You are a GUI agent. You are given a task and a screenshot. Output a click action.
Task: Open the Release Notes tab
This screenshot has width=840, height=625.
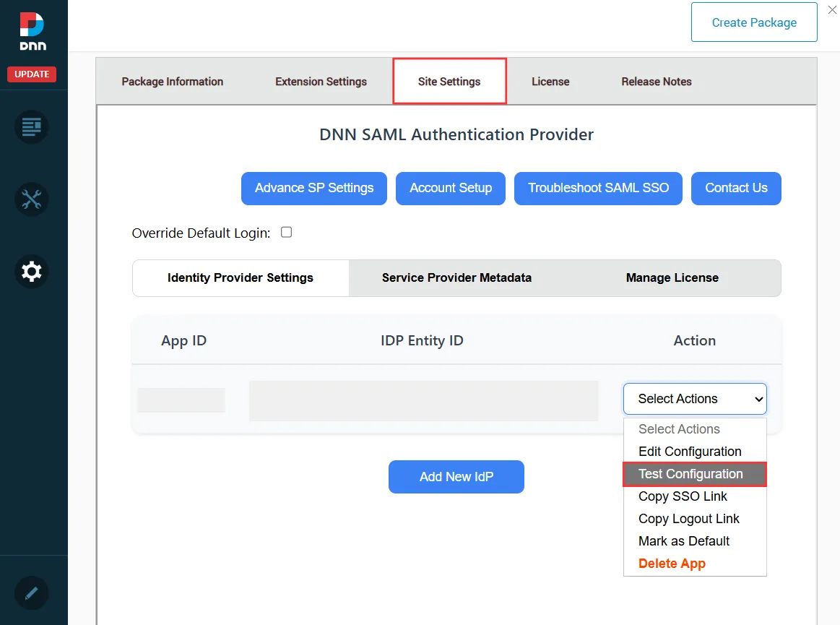657,82
